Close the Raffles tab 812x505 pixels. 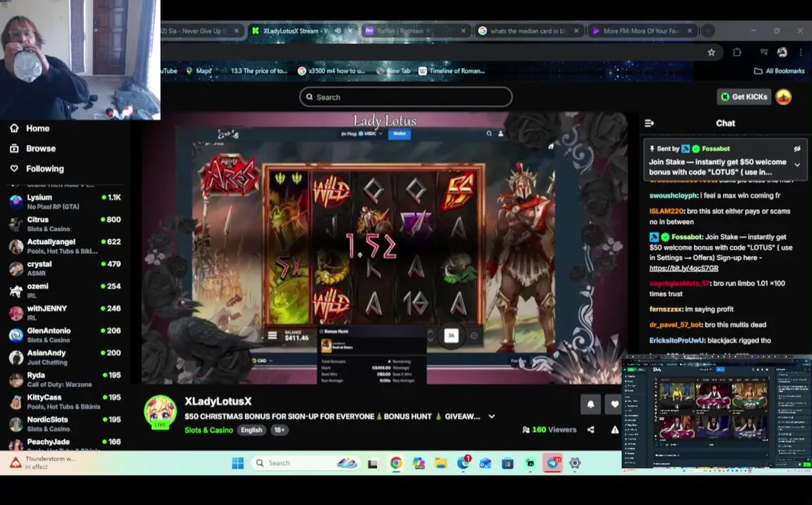(x=463, y=31)
